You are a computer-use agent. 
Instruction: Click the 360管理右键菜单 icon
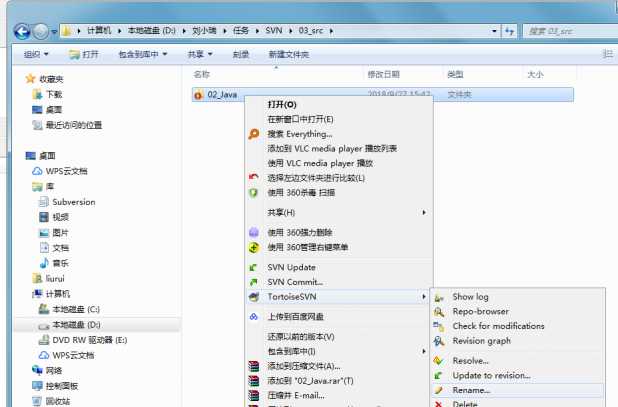tap(254, 247)
